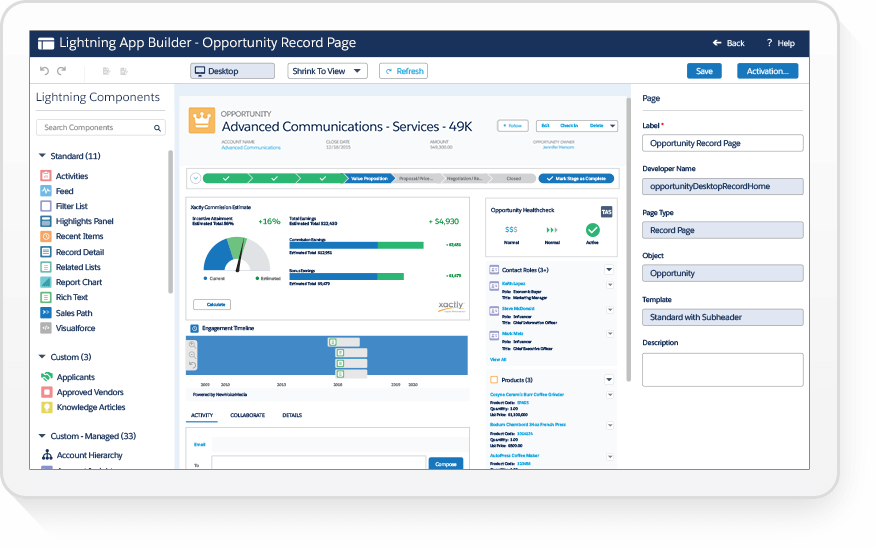
Task: Click the Value Proposition stage in path
Action: point(369,178)
